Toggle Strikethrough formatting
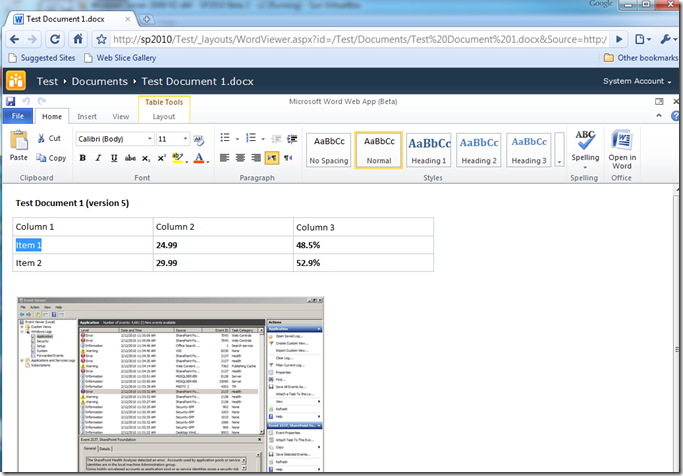Image resolution: width=683 pixels, height=476 pixels. (130, 158)
